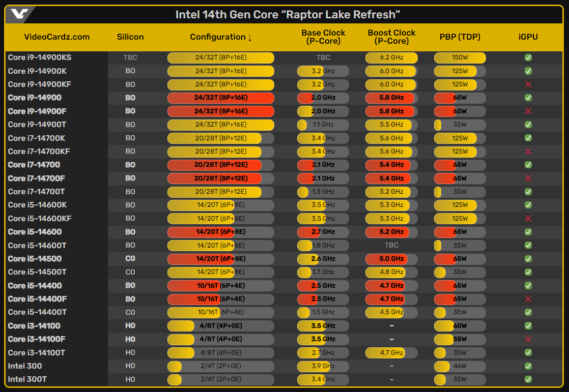Image resolution: width=569 pixels, height=392 pixels.
Task: Click the iGPU column header
Action: (528, 37)
